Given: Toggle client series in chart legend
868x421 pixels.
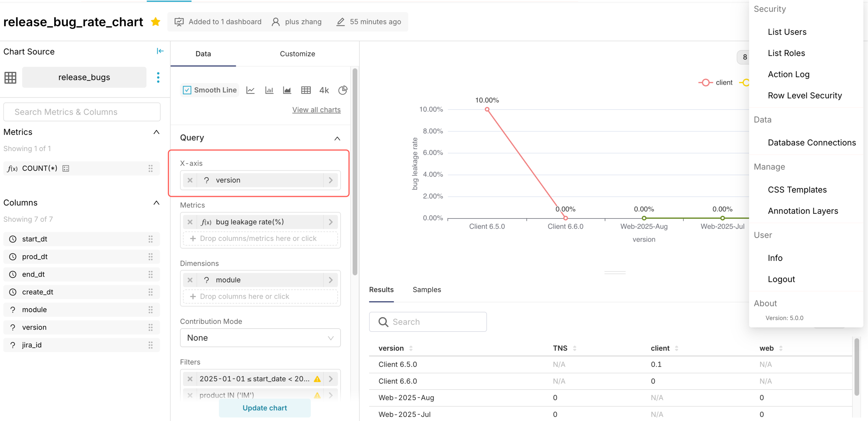Looking at the screenshot, I should (715, 82).
